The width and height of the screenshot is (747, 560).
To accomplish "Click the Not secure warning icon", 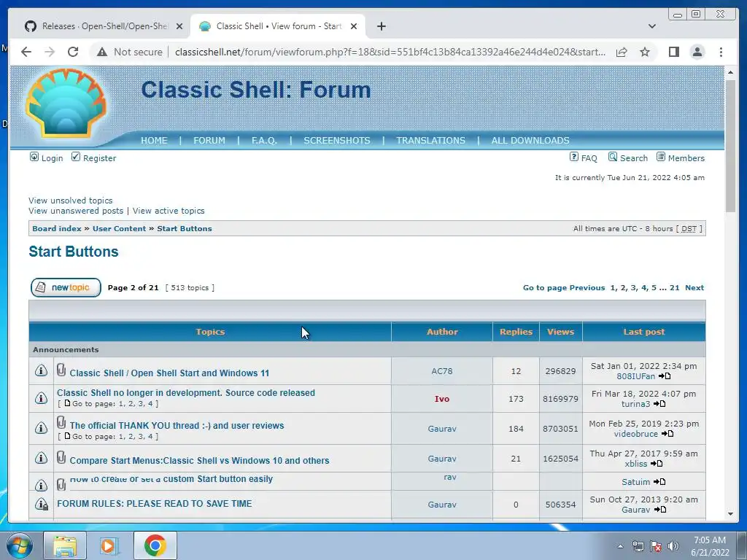I will click(x=102, y=52).
